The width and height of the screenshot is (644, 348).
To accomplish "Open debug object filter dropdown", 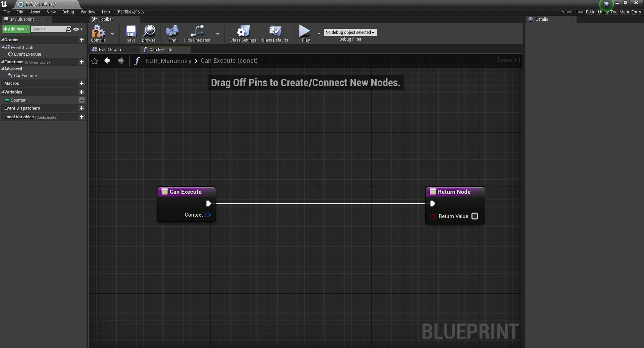I will [350, 33].
